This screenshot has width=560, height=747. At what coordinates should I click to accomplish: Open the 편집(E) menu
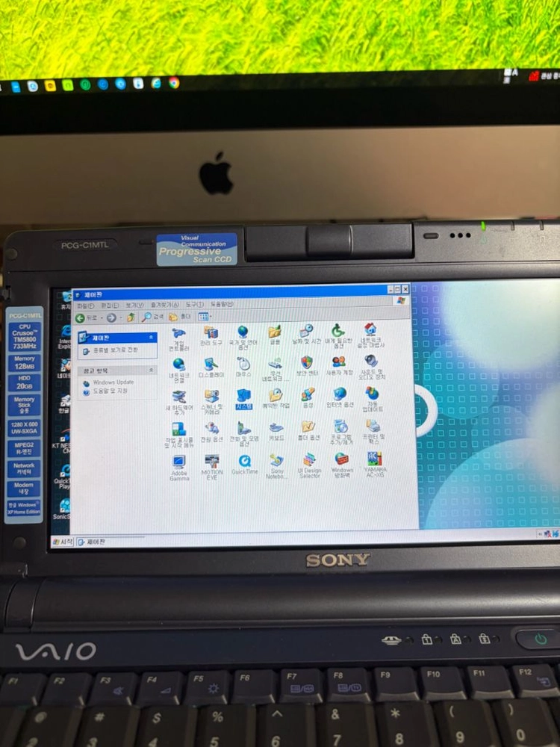click(x=110, y=306)
